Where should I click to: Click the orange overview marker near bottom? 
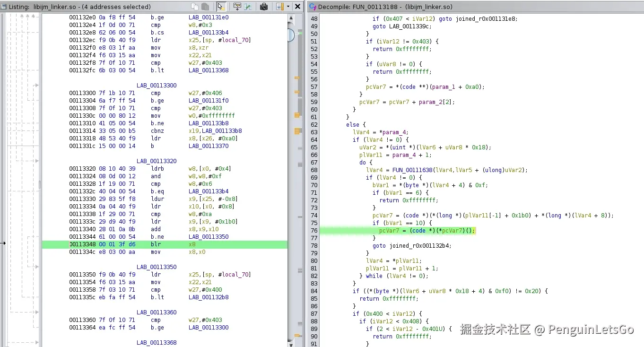297,336
